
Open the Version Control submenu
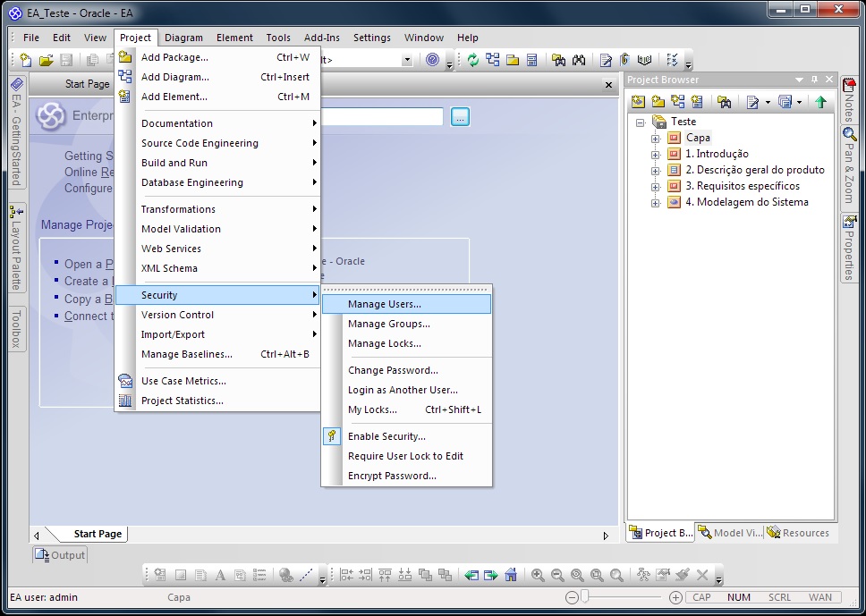point(217,315)
